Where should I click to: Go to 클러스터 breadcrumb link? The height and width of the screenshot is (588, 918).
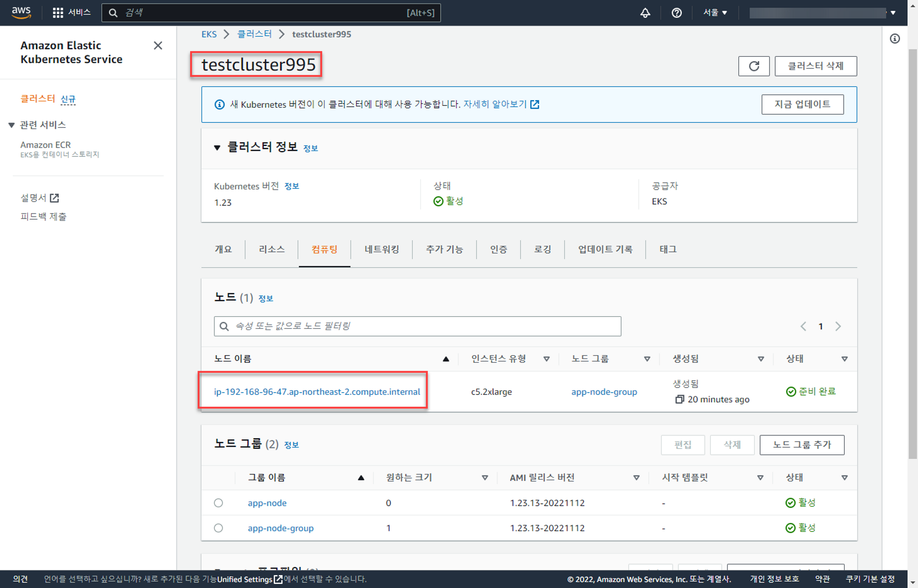(x=254, y=34)
